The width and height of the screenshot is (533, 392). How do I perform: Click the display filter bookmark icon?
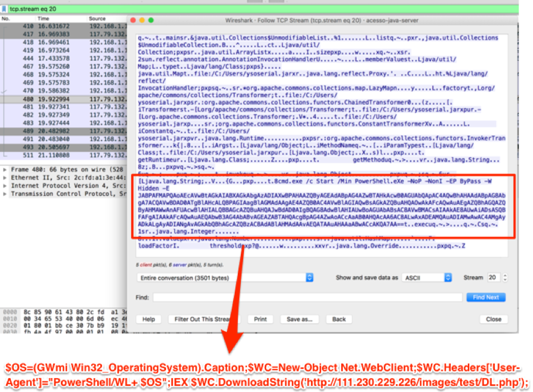[x=4, y=9]
